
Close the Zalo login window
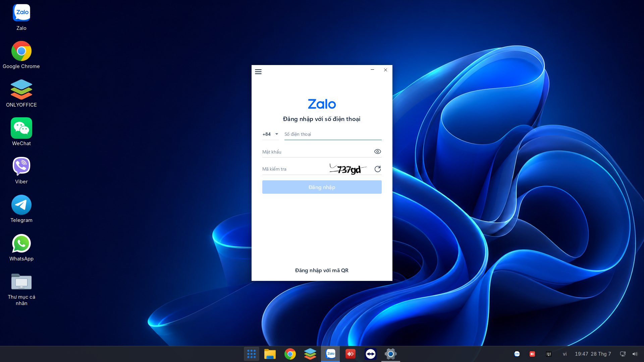[386, 70]
